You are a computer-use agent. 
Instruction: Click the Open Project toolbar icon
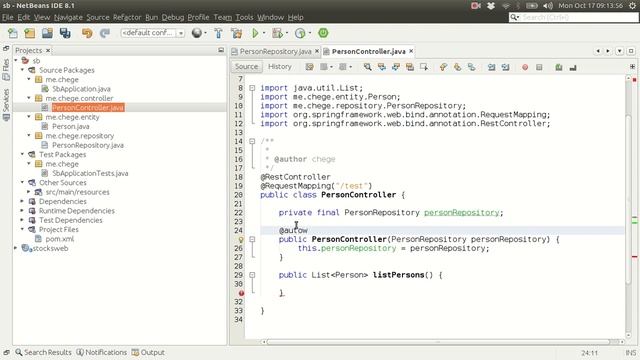pyautogui.click(x=47, y=33)
